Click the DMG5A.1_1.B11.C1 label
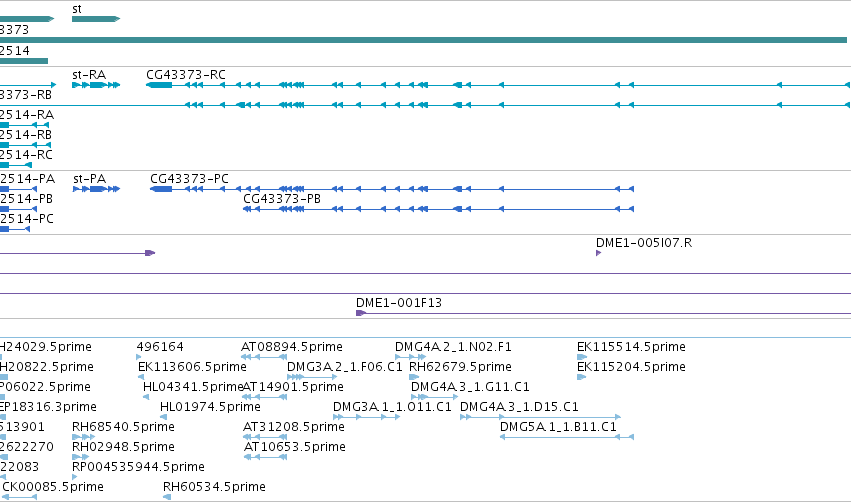851x502 pixels. click(558, 427)
